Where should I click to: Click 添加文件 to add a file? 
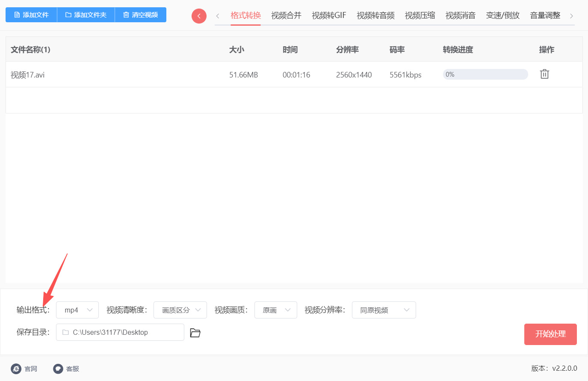pos(31,15)
